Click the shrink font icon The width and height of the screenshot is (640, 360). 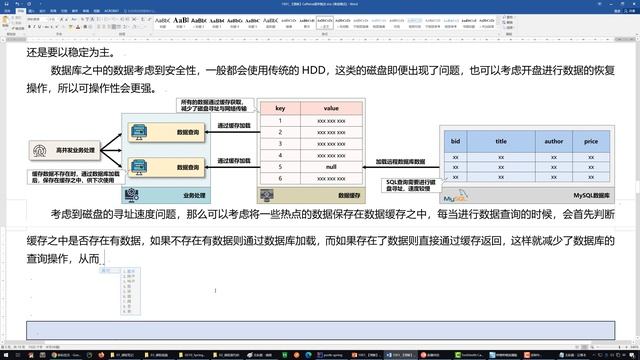point(67,19)
